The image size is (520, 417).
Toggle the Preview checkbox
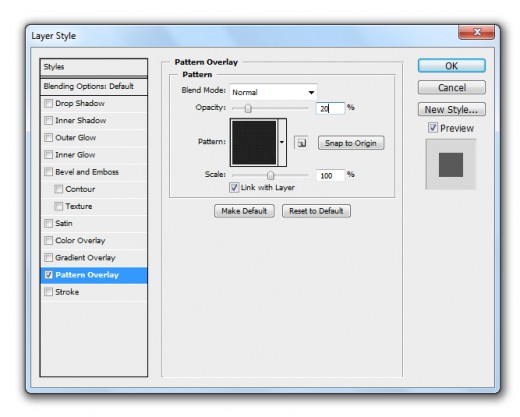(433, 128)
